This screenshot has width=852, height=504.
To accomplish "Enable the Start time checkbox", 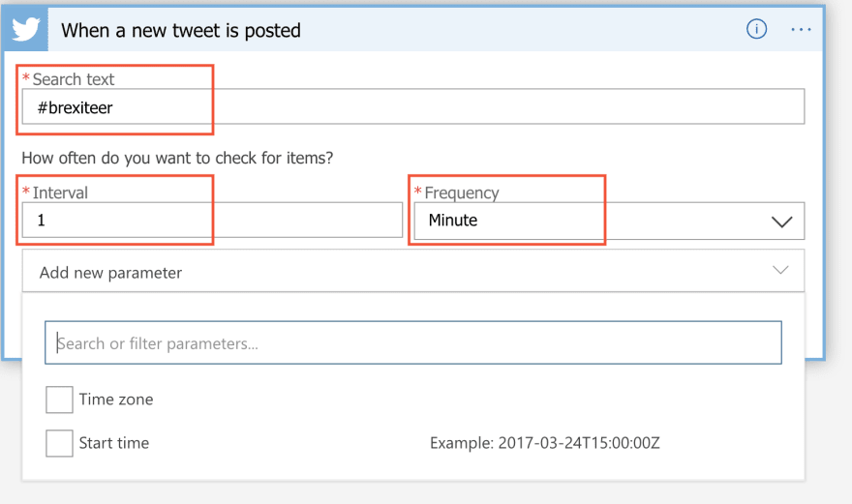I will (59, 443).
